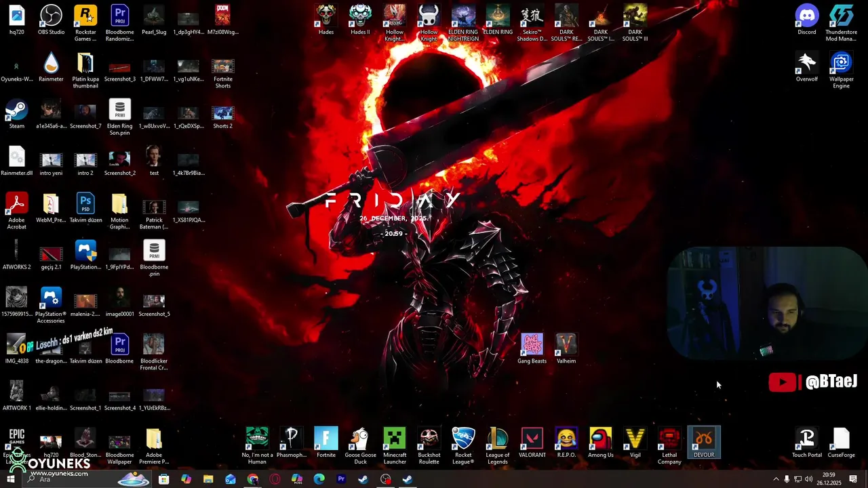Launch No, I'm not a Human shortcut
Viewport: 868px width, 488px height.
[x=257, y=446]
